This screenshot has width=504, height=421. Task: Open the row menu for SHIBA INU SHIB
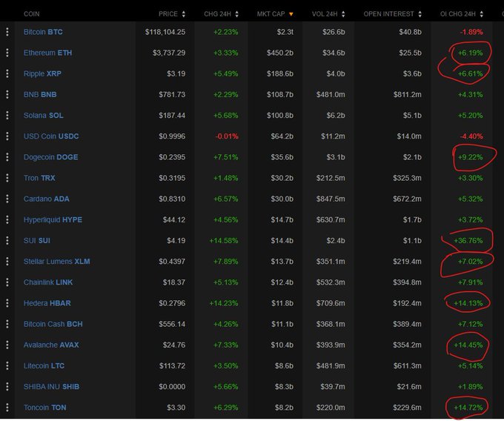[x=7, y=387]
